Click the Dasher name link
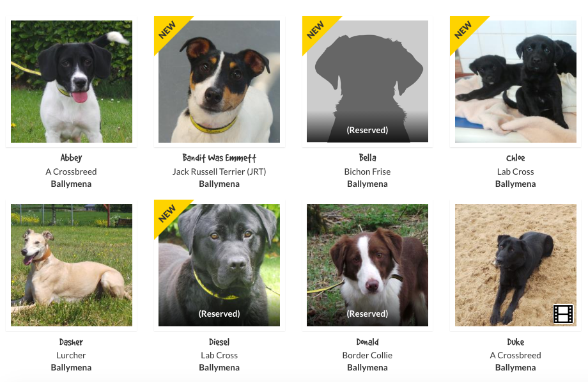 click(71, 342)
